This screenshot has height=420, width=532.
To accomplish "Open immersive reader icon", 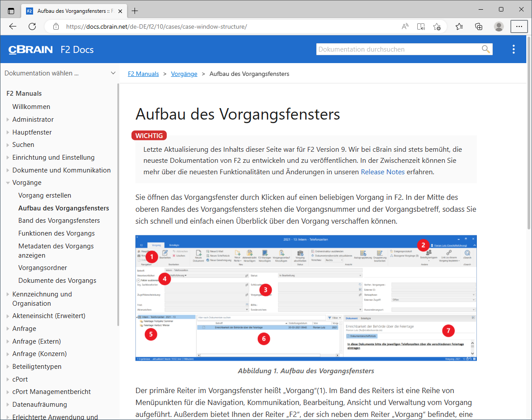I will (x=421, y=26).
